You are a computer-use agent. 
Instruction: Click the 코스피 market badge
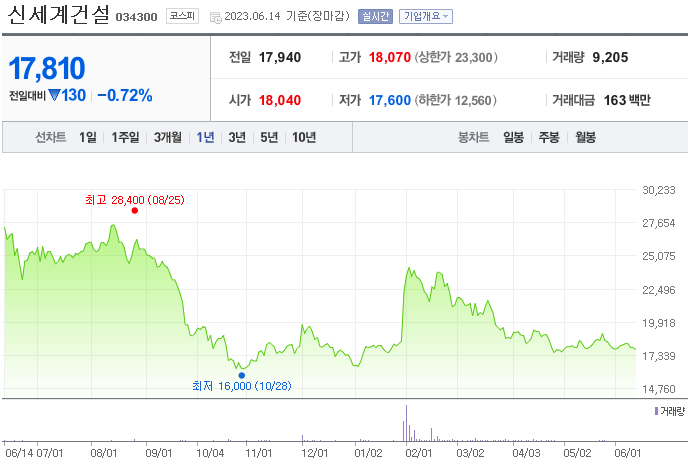182,16
